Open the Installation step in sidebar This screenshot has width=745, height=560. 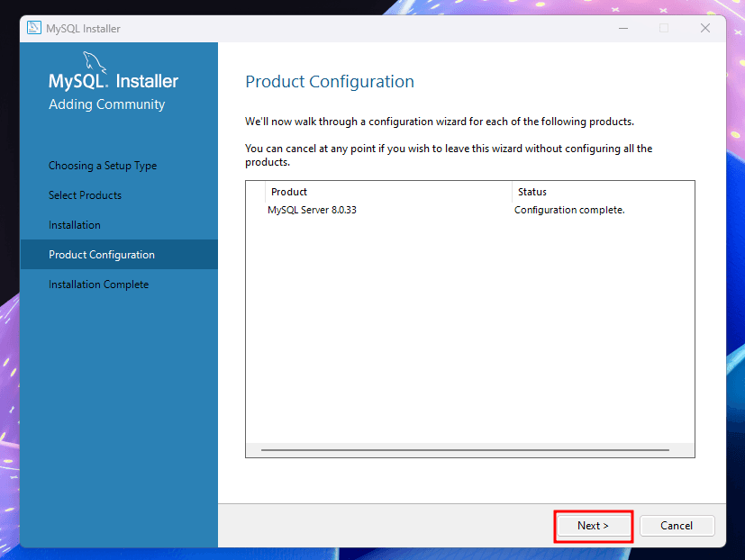[75, 225]
